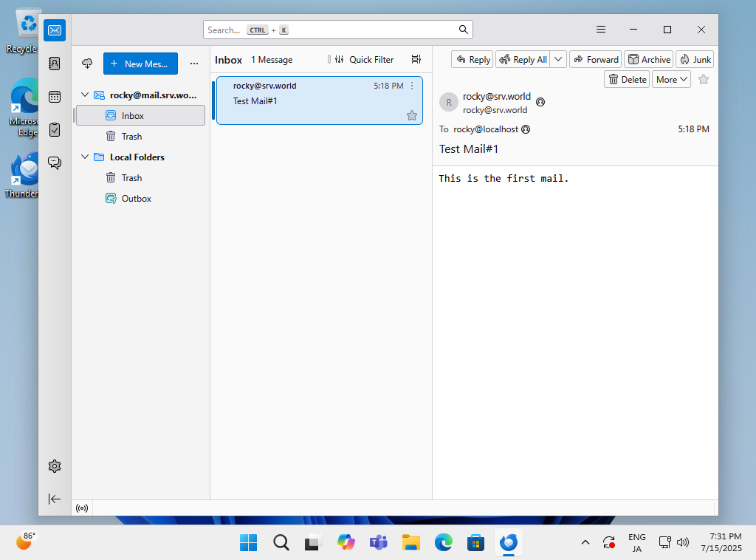Open Microsoft Store from taskbar
Image resolution: width=756 pixels, height=560 pixels.
[476, 542]
